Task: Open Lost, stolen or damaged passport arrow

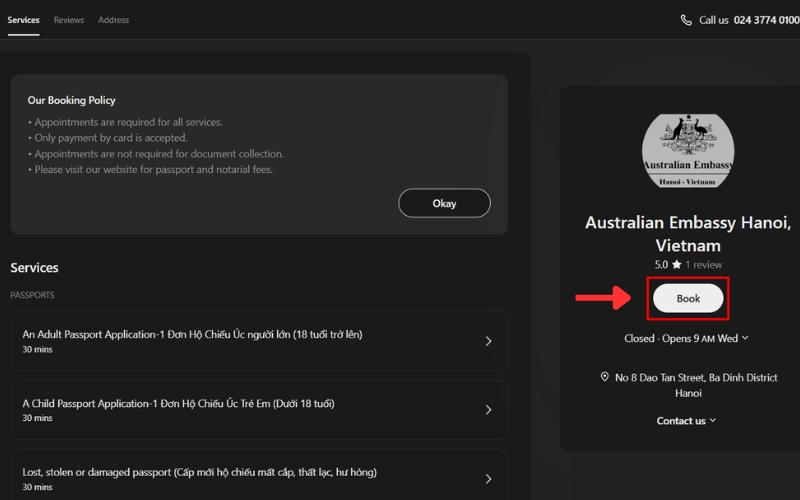Action: (488, 478)
